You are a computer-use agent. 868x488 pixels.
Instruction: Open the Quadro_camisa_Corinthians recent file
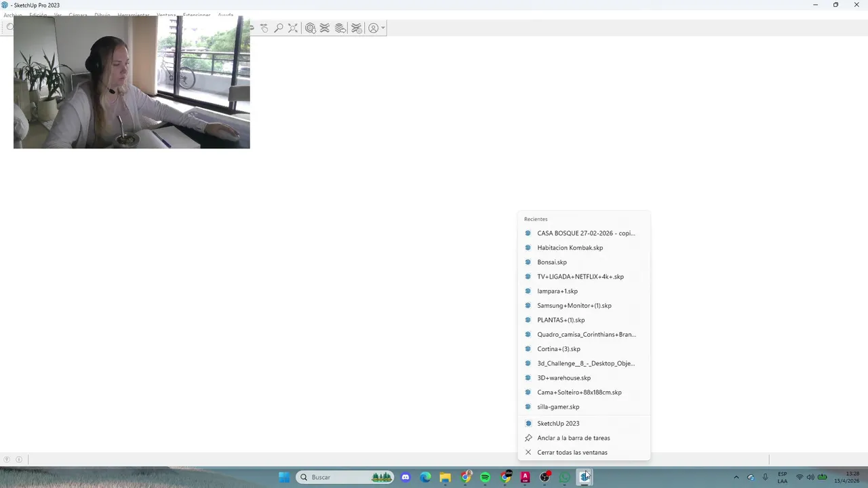point(583,334)
